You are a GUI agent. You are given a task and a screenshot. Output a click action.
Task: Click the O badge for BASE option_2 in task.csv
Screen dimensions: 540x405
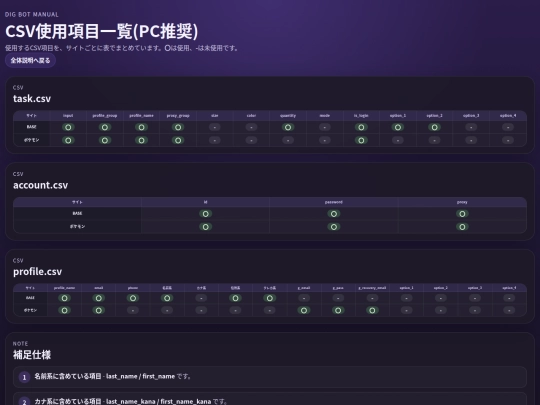click(x=435, y=127)
